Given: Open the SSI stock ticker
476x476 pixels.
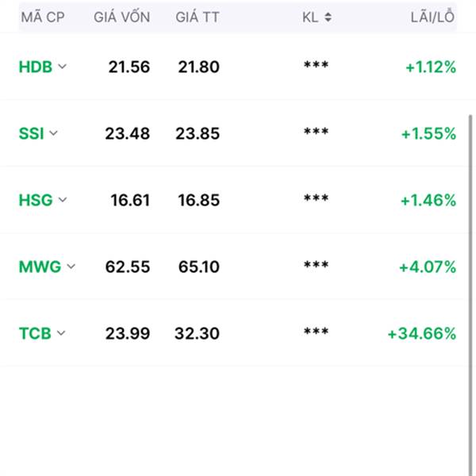Looking at the screenshot, I should click(31, 133).
